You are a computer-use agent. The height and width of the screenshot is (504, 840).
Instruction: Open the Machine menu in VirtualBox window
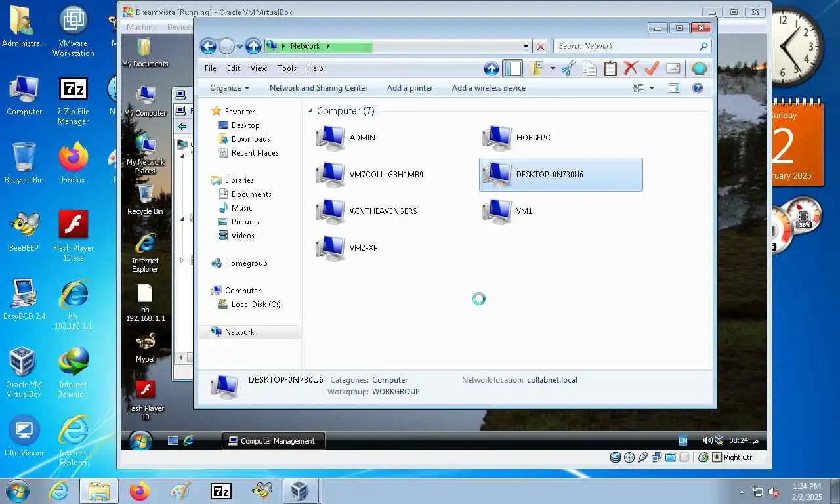pyautogui.click(x=142, y=27)
